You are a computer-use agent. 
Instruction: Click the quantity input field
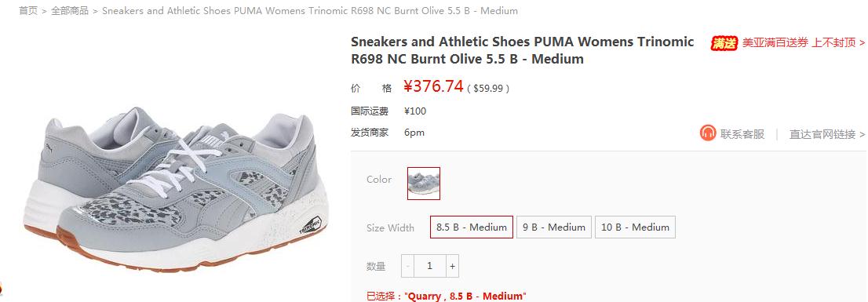[x=430, y=266]
